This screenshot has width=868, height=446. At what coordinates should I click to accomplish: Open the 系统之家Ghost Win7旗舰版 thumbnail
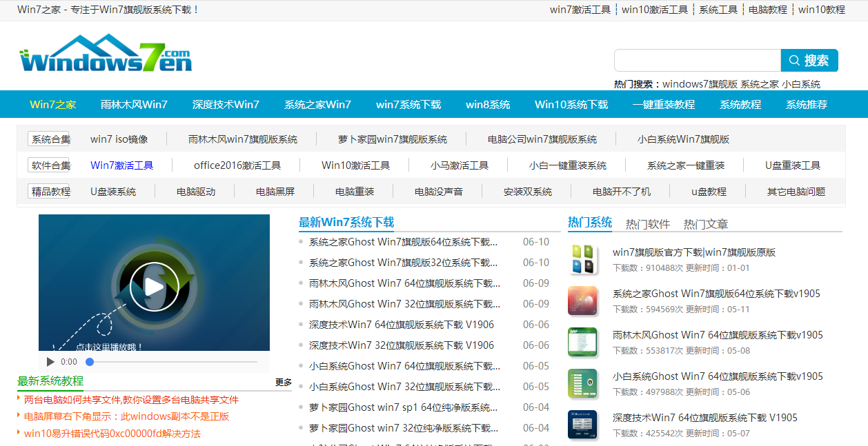coord(582,301)
